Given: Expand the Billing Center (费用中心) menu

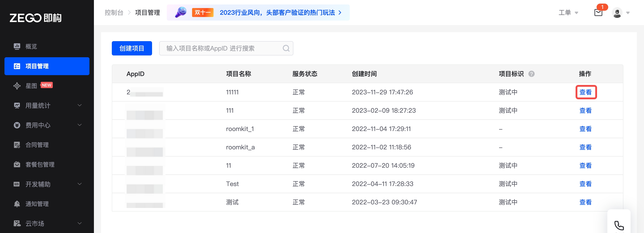Looking at the screenshot, I should pyautogui.click(x=47, y=125).
